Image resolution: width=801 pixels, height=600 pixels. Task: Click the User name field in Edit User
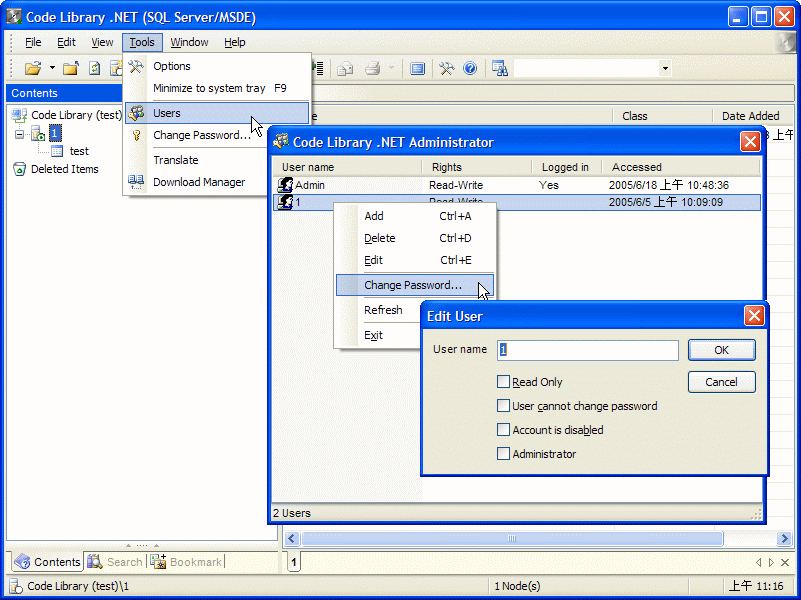coord(587,350)
